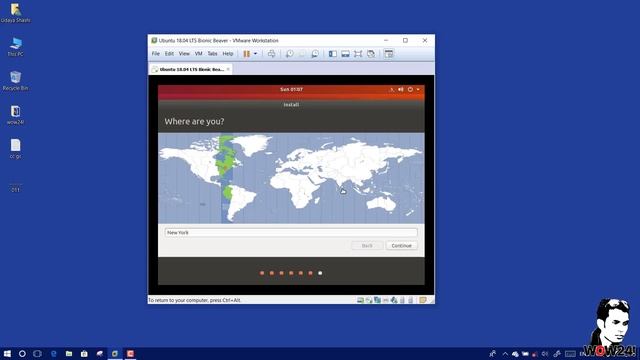Image resolution: width=640 pixels, height=360 pixels.
Task: Open Microsoft Store from the taskbar
Action: tap(84, 353)
